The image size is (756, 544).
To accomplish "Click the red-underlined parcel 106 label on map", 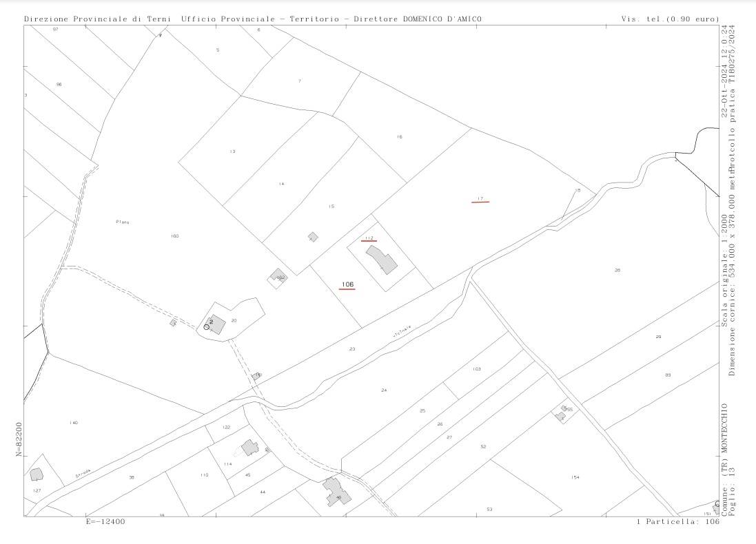I will coord(347,284).
